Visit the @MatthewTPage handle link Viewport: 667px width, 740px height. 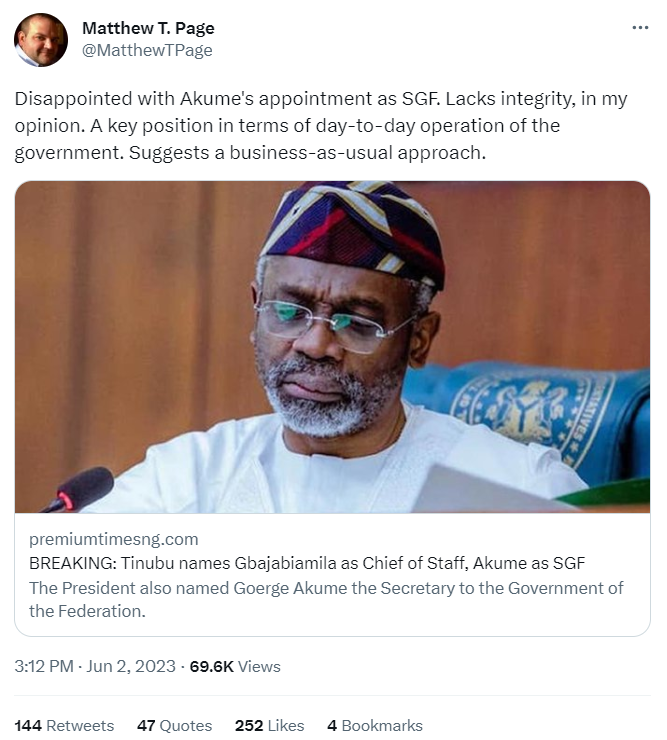tap(147, 50)
